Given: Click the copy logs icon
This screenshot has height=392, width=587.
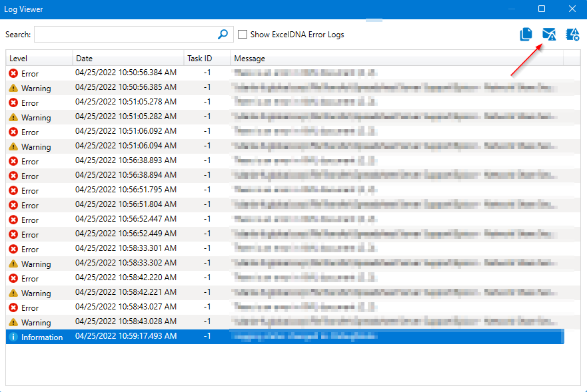Looking at the screenshot, I should point(526,34).
